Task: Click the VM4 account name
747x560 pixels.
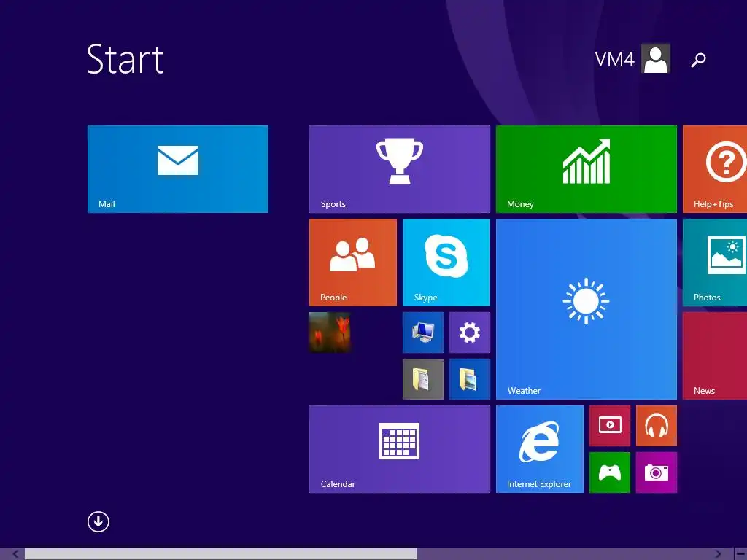Action: (614, 59)
